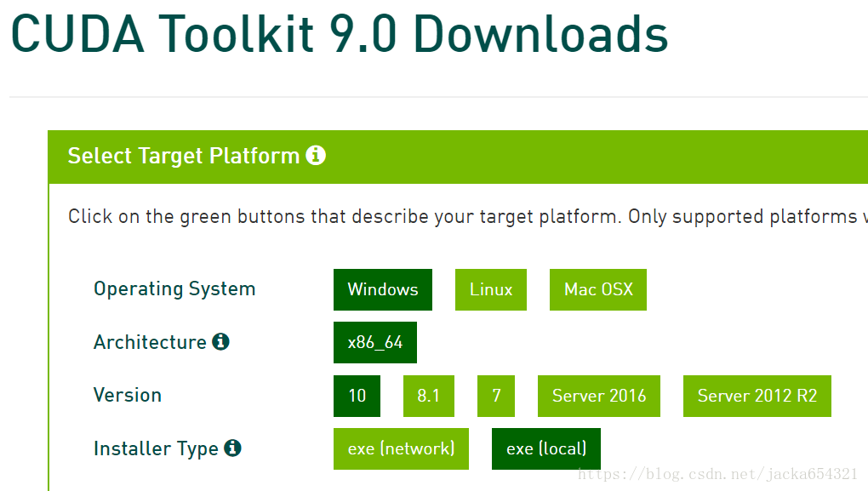Select x86_64 architecture
The width and height of the screenshot is (868, 491).
[374, 342]
